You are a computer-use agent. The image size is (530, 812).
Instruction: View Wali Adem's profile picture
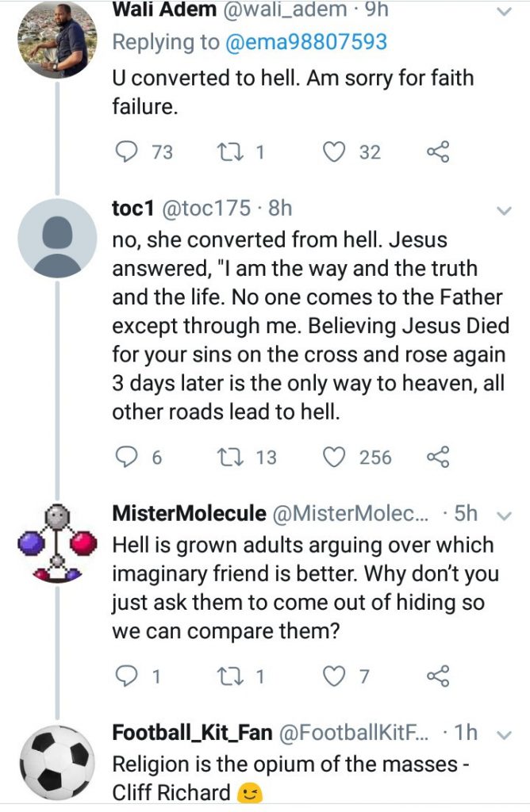57,39
